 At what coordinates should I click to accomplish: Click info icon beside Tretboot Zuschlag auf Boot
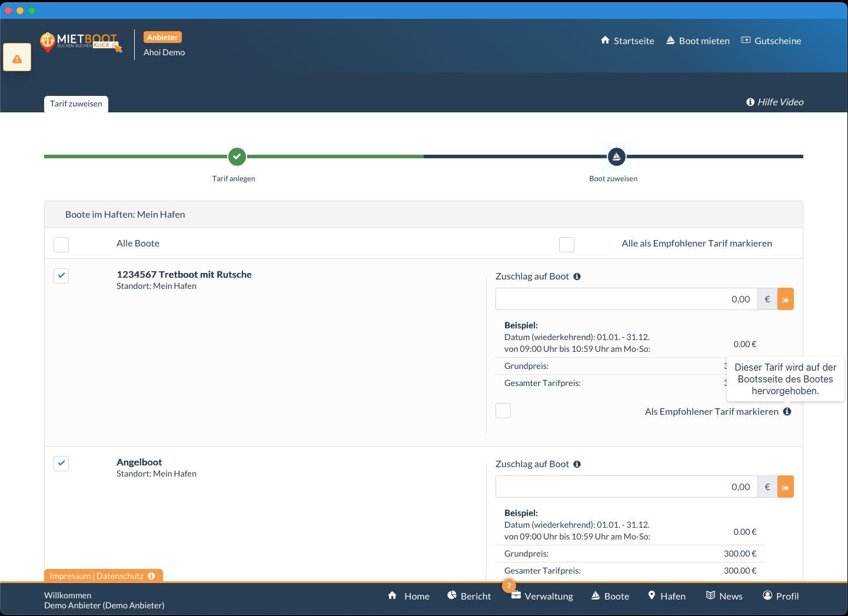577,277
